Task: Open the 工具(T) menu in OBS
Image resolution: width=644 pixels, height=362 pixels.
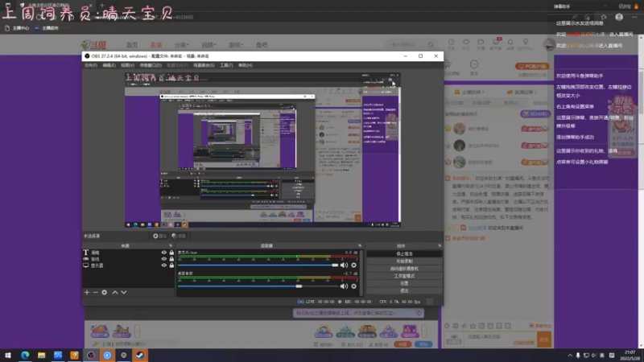Action: coord(226,65)
